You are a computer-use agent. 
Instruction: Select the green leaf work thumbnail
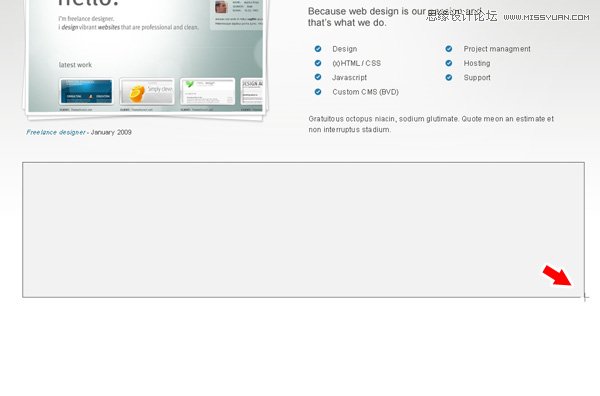[207, 91]
